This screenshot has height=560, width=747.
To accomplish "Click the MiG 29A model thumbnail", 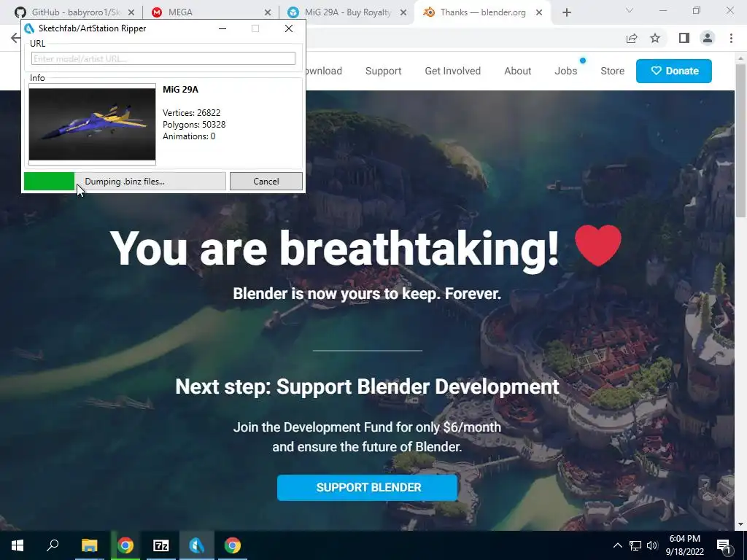I will point(92,124).
